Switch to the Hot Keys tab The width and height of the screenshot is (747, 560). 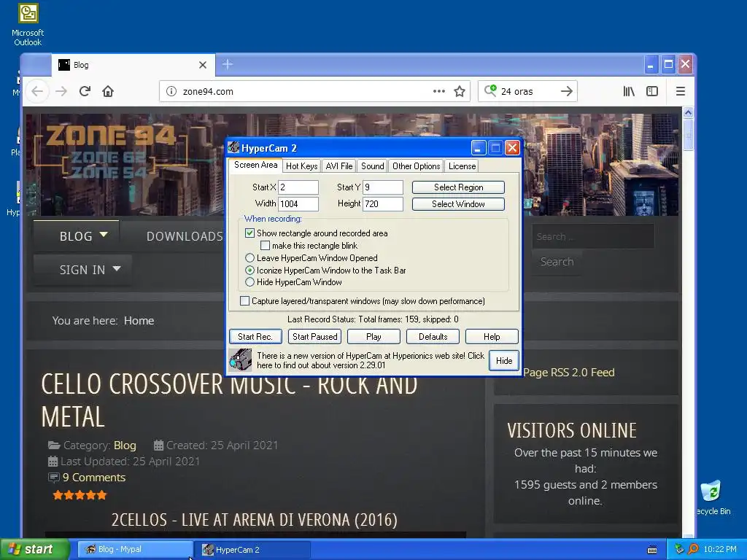[301, 166]
